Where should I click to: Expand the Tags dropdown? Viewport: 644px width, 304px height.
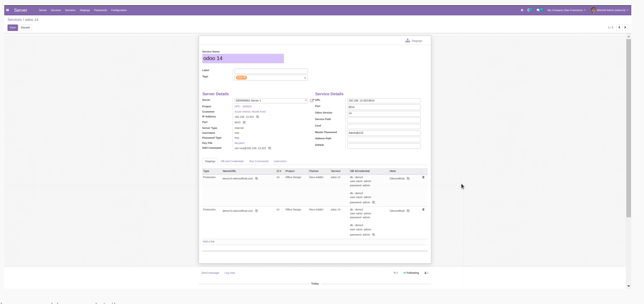pos(305,78)
